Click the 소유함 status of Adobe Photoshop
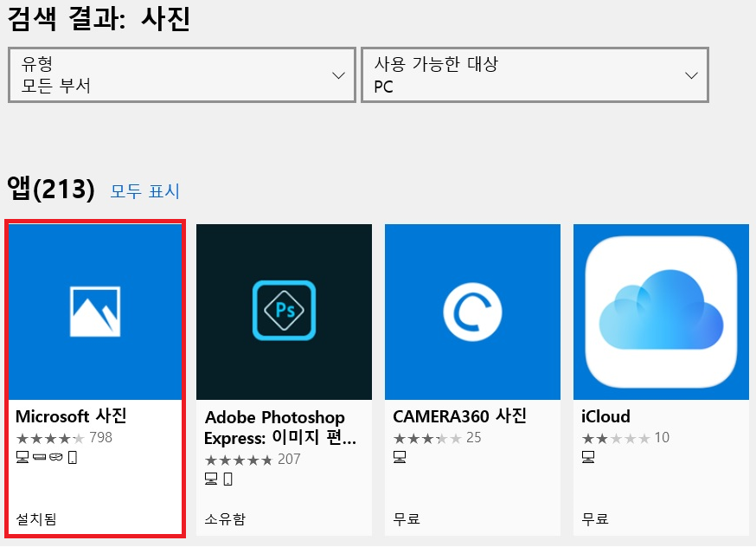Image resolution: width=756 pixels, height=547 pixels. (225, 519)
